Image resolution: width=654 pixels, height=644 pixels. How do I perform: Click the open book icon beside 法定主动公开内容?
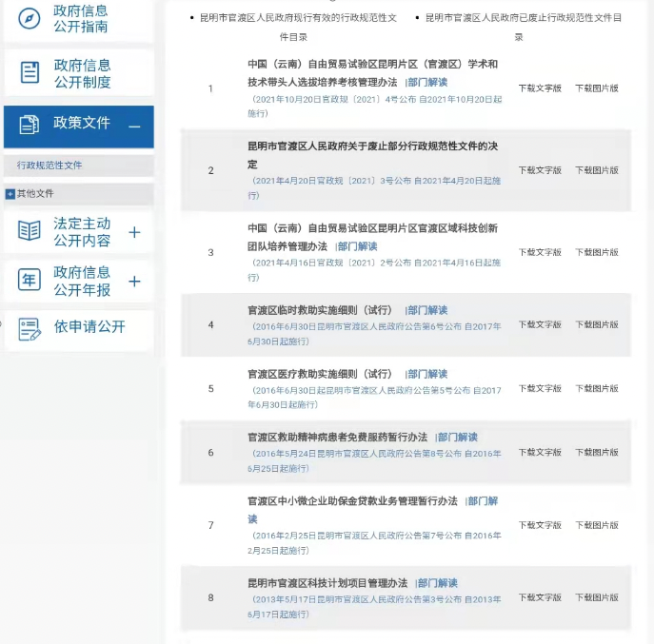click(30, 230)
